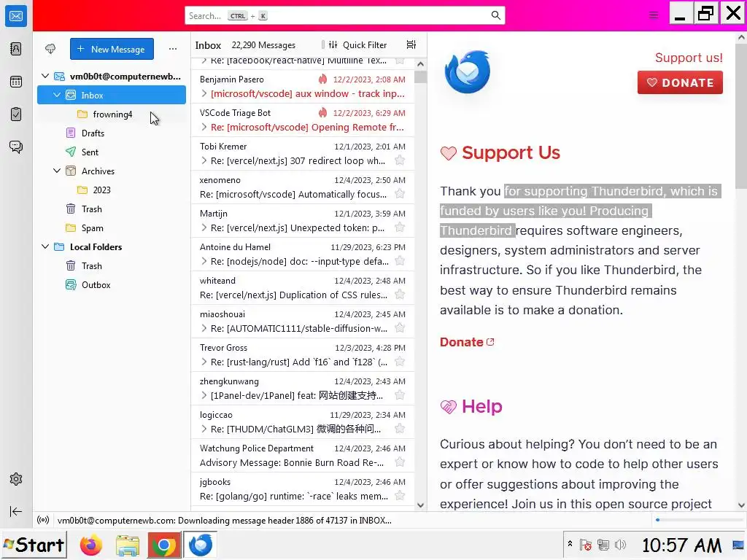747x560 pixels.
Task: Click the network tray icon
Action: [603, 545]
